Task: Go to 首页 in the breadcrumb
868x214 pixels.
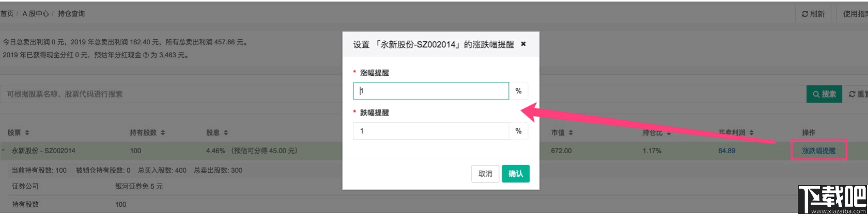Action: [x=7, y=14]
